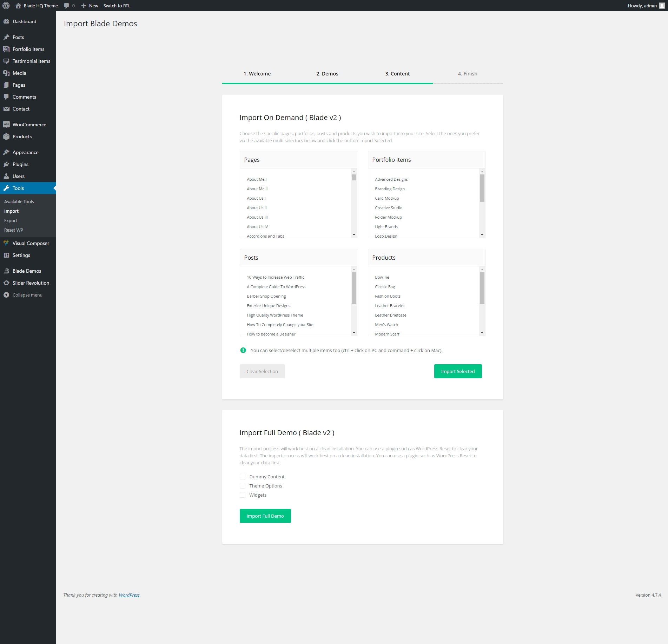Image resolution: width=668 pixels, height=644 pixels.
Task: Click the Slider Revolution icon
Action: click(x=6, y=283)
